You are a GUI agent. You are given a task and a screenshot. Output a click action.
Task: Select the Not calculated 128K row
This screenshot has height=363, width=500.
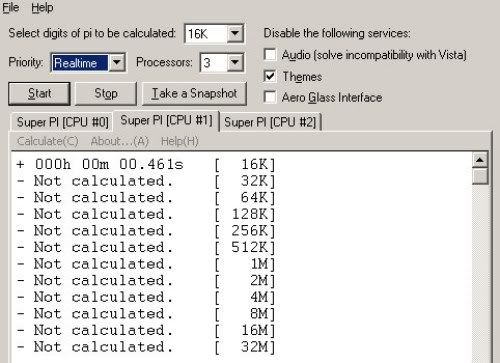pos(146,214)
